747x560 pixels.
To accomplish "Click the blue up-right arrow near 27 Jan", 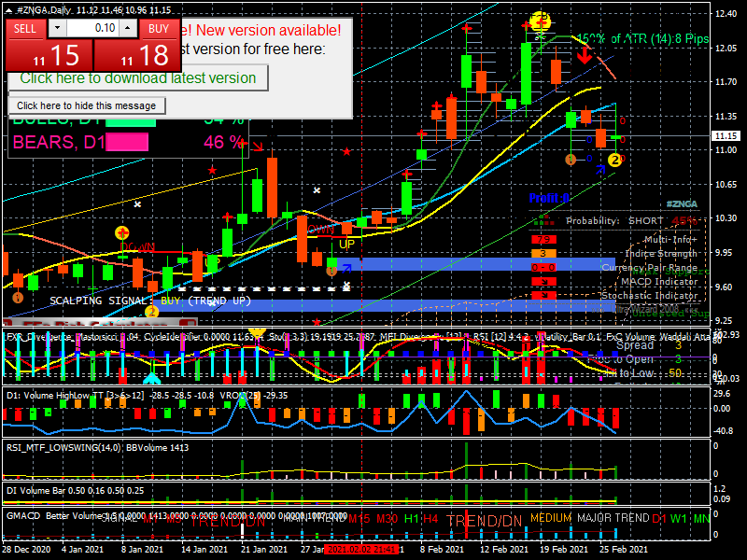I will coord(346,269).
